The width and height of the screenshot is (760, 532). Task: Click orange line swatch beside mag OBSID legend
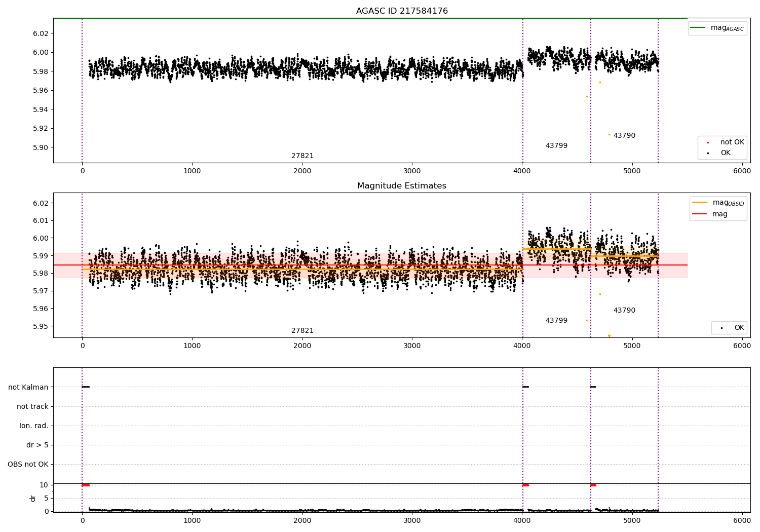pyautogui.click(x=700, y=203)
